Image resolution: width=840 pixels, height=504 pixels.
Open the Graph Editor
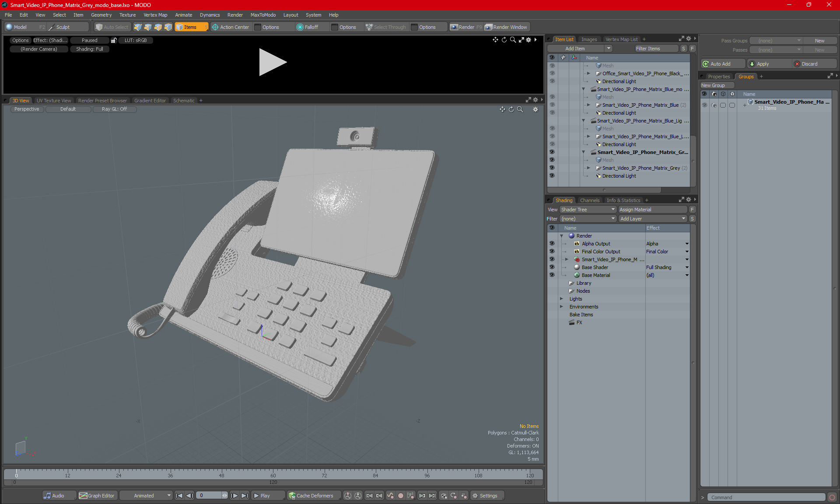(97, 496)
